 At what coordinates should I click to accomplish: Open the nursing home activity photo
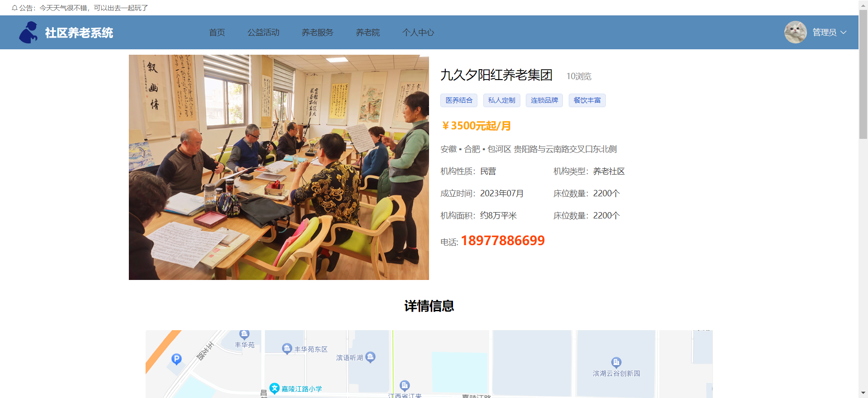pyautogui.click(x=279, y=167)
